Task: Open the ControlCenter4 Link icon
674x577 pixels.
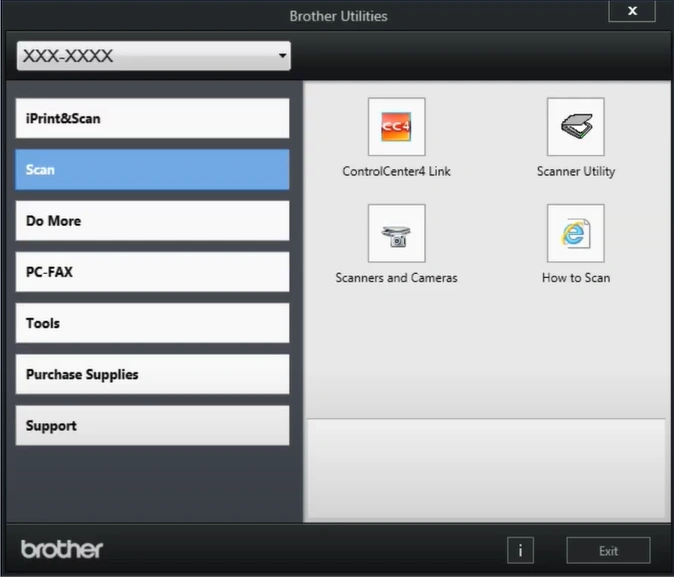Action: (396, 127)
